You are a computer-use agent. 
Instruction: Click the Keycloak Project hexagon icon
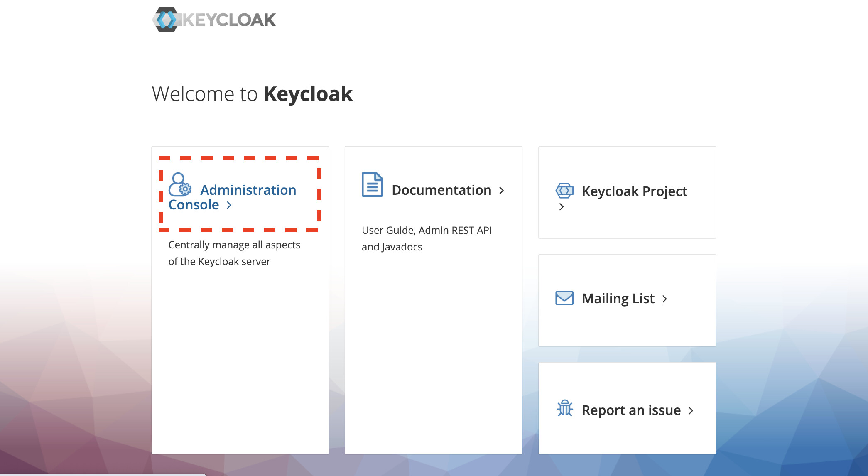pos(564,191)
